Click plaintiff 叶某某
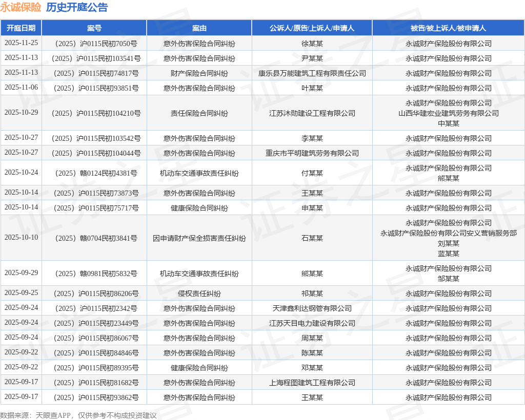This screenshot has width=525, height=420. tap(312, 88)
